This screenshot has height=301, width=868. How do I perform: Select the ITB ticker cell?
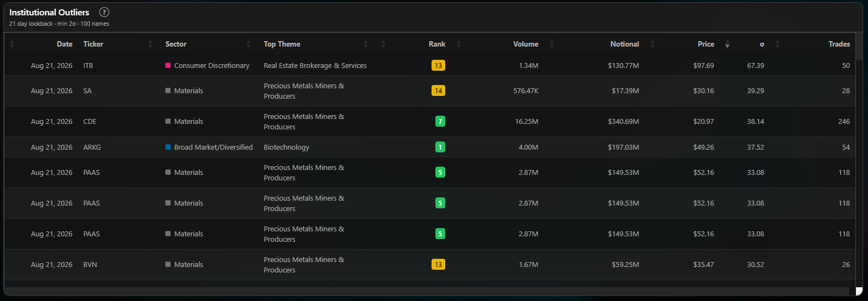pyautogui.click(x=88, y=65)
